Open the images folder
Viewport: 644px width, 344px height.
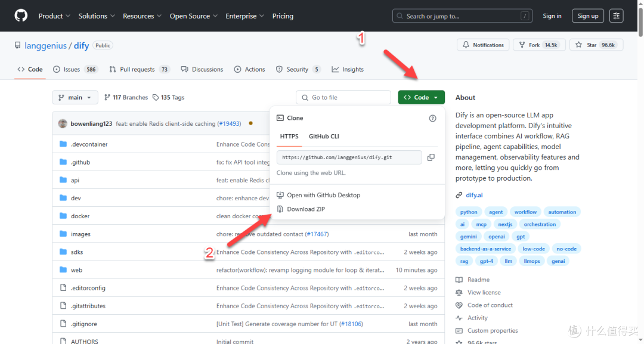(80, 234)
